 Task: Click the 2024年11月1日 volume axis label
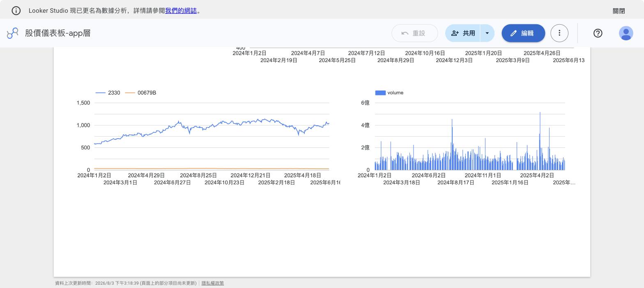click(483, 176)
